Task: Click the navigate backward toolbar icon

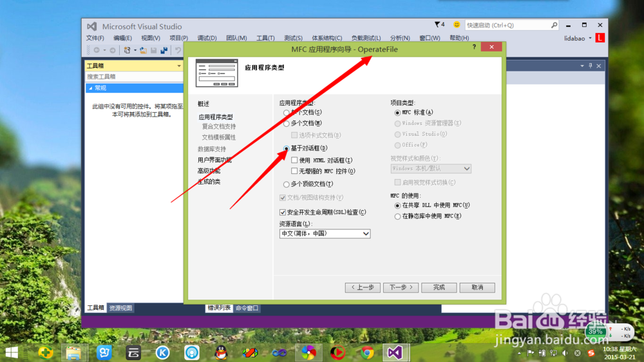Action: (x=97, y=50)
